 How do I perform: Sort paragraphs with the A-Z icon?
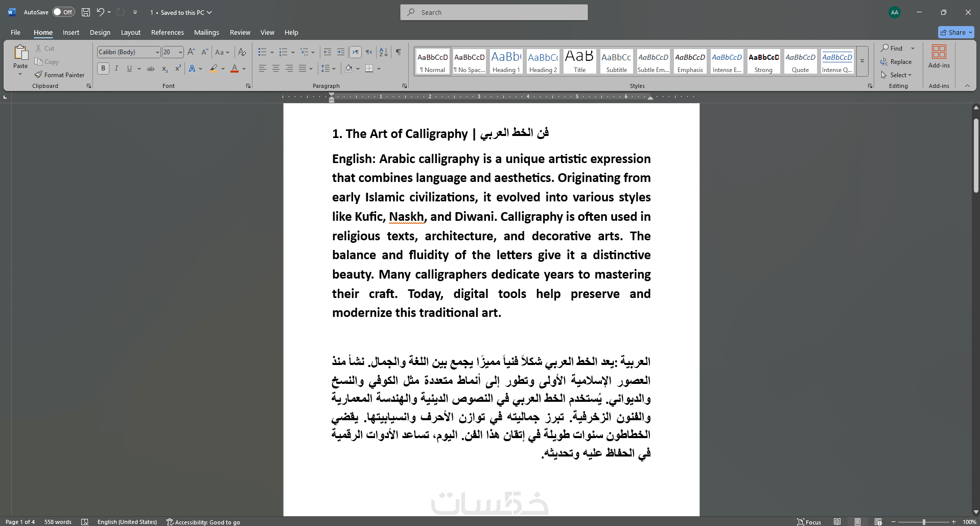[383, 52]
